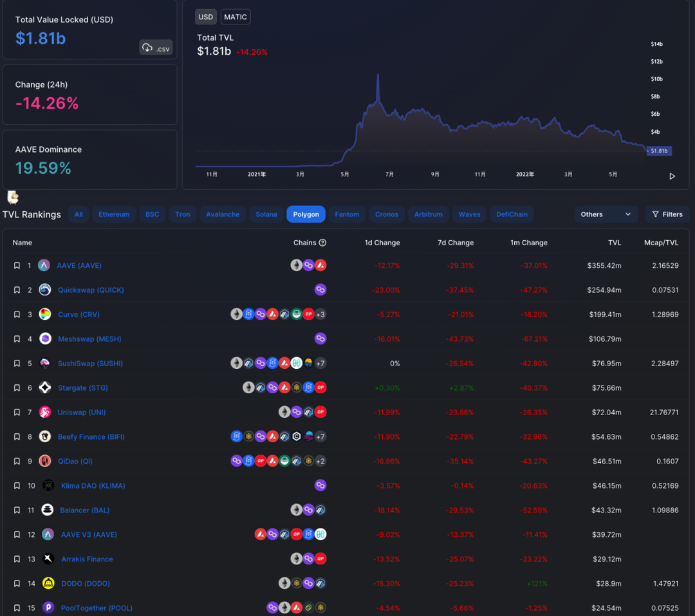Bookmark the AAVE (AAVE) row
This screenshot has height=616, width=695.
click(x=17, y=265)
